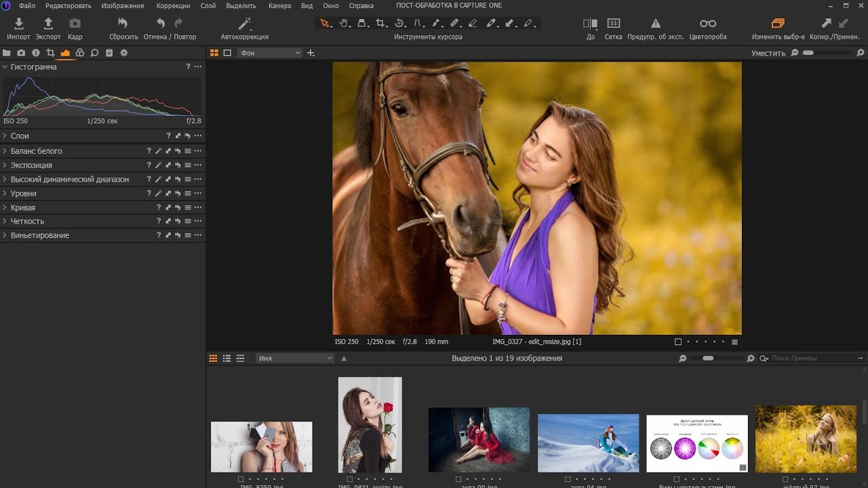Turn on Цветопроба proofing glasses
The image size is (868, 488).
tap(707, 24)
